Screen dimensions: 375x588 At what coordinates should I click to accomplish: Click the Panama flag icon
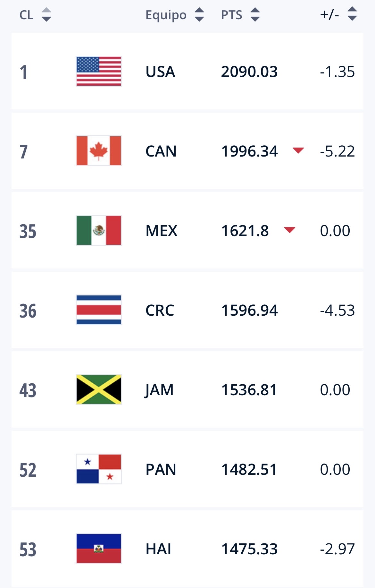tap(99, 469)
